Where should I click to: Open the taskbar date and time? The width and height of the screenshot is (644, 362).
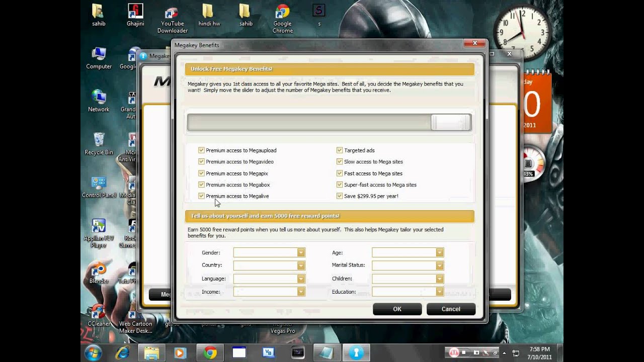point(539,353)
